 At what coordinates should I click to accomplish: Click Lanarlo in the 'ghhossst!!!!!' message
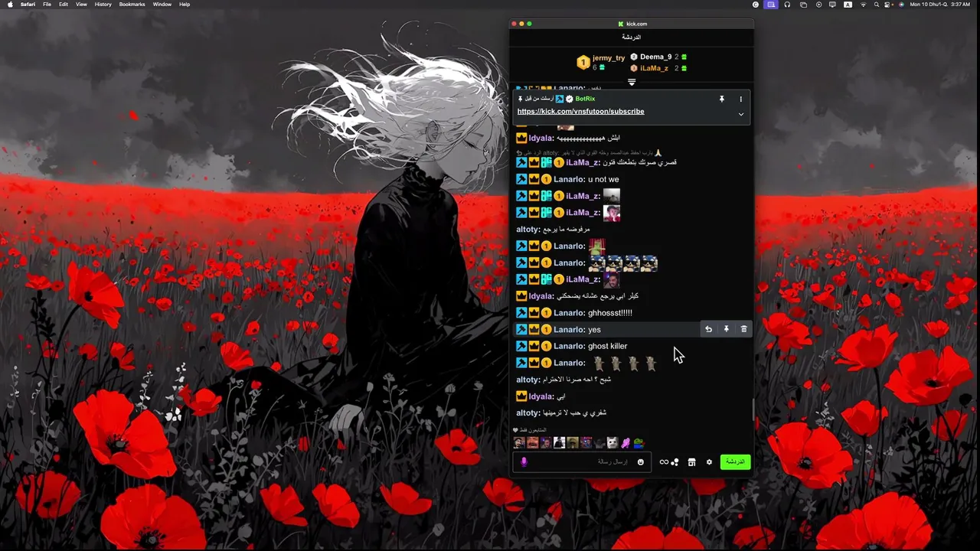(569, 312)
